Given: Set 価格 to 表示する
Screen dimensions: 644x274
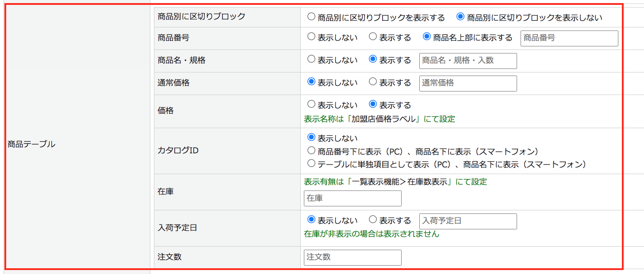Looking at the screenshot, I should 373,105.
